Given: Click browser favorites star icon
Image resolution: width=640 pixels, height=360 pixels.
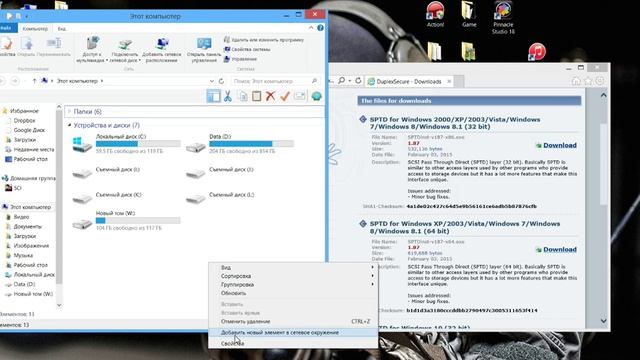Looking at the screenshot, I should click(x=588, y=81).
